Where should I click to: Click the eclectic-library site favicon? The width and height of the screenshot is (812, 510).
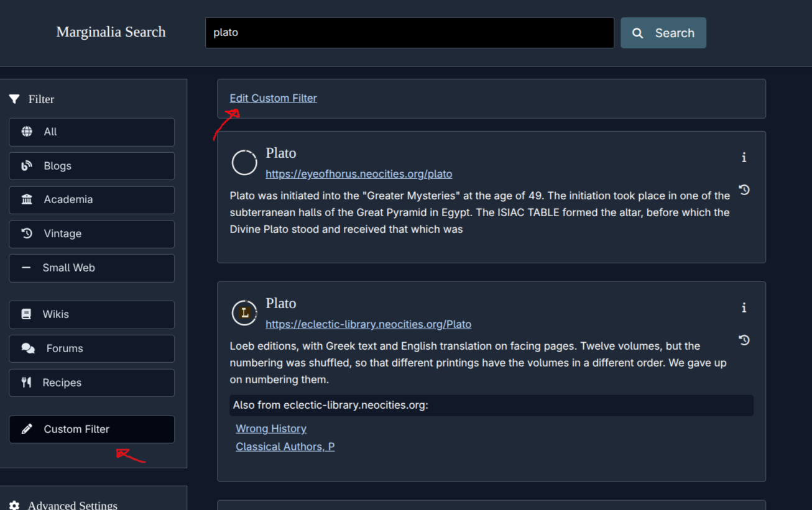[x=244, y=313]
